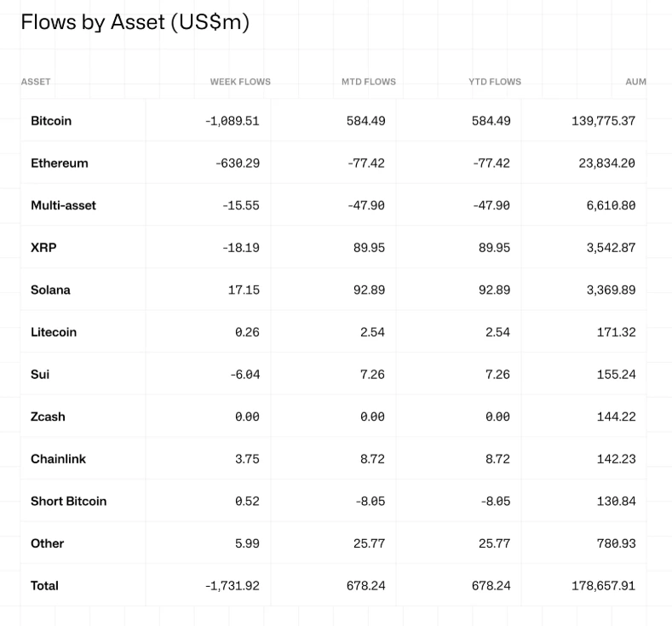Click the Short Bitcoin asset name
The height and width of the screenshot is (626, 672).
tap(68, 501)
